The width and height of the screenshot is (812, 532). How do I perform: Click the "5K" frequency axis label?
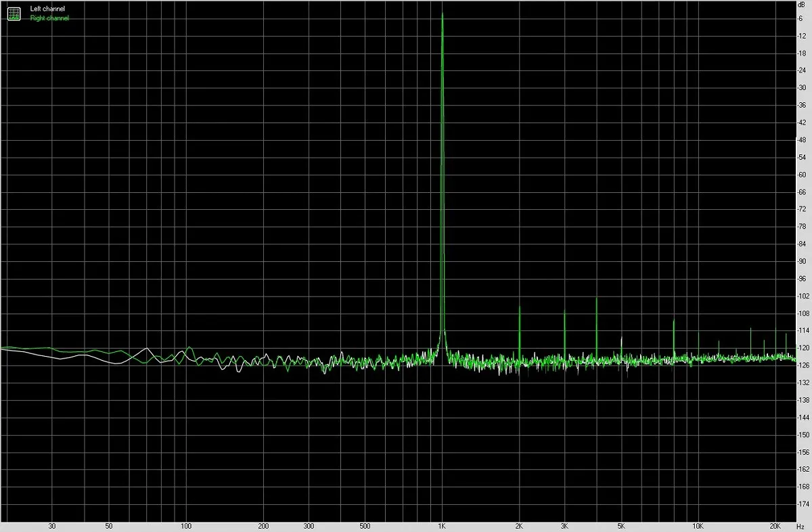click(621, 525)
